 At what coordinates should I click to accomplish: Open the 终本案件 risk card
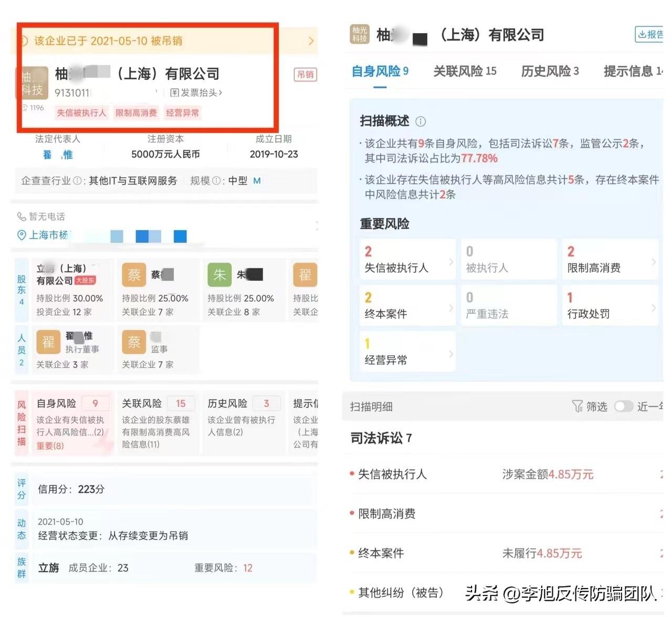pyautogui.click(x=407, y=305)
